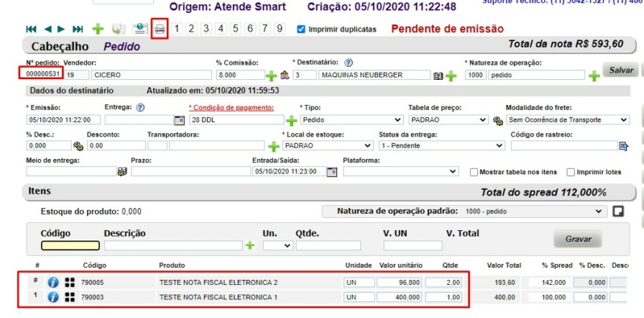This screenshot has width=644, height=318.
Task: Click Valor unitário field showing 400,000
Action: [x=400, y=297]
